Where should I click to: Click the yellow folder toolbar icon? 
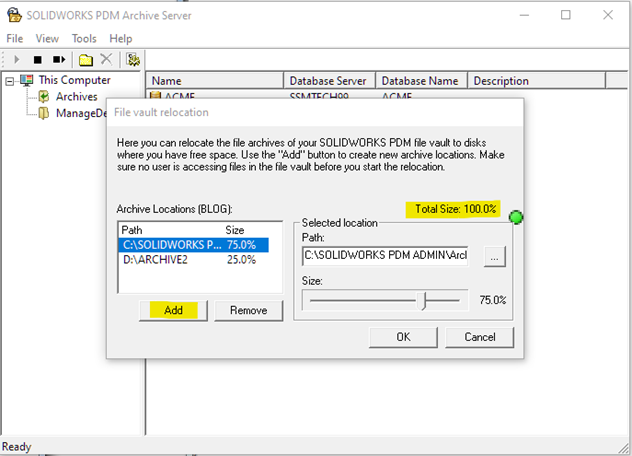(86, 60)
